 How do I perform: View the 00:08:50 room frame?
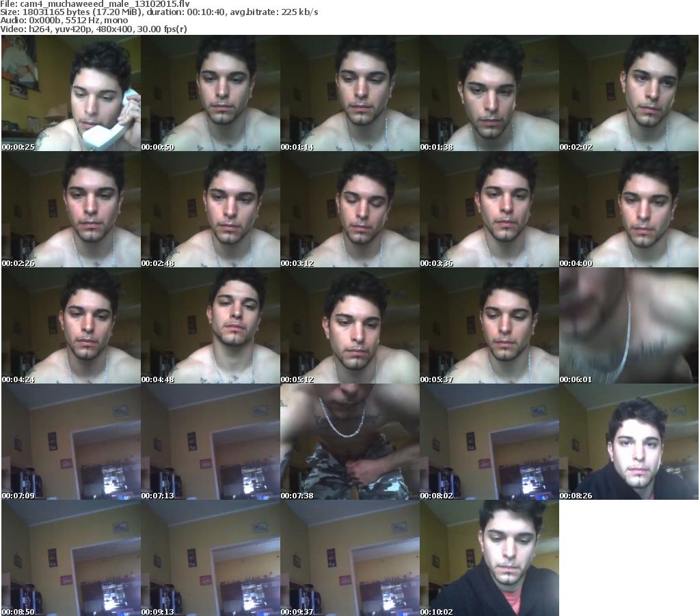coord(71,558)
